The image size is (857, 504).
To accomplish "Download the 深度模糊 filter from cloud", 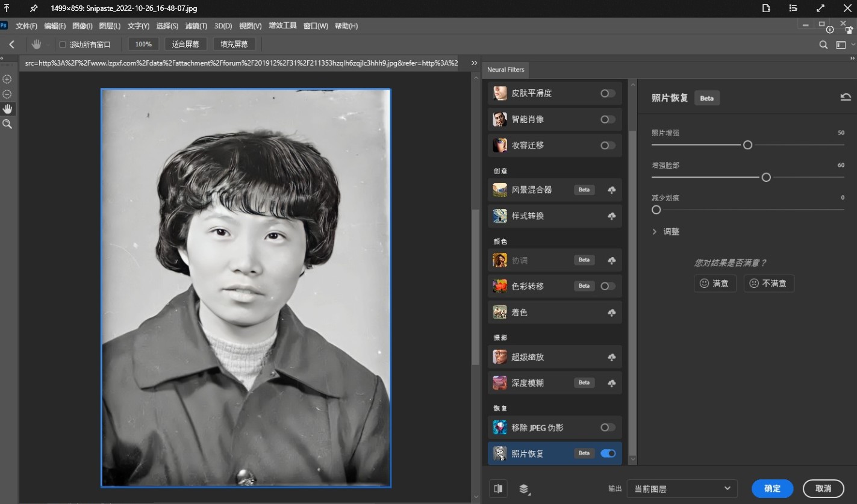I will coord(612,383).
